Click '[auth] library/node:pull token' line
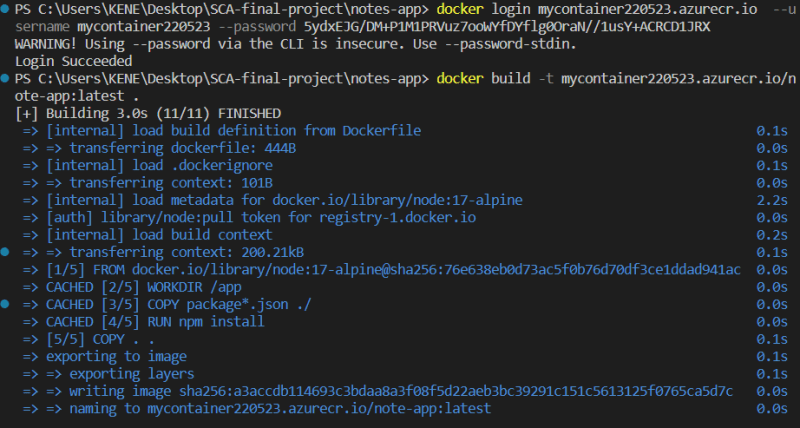Image resolution: width=800 pixels, height=428 pixels. coord(249,217)
